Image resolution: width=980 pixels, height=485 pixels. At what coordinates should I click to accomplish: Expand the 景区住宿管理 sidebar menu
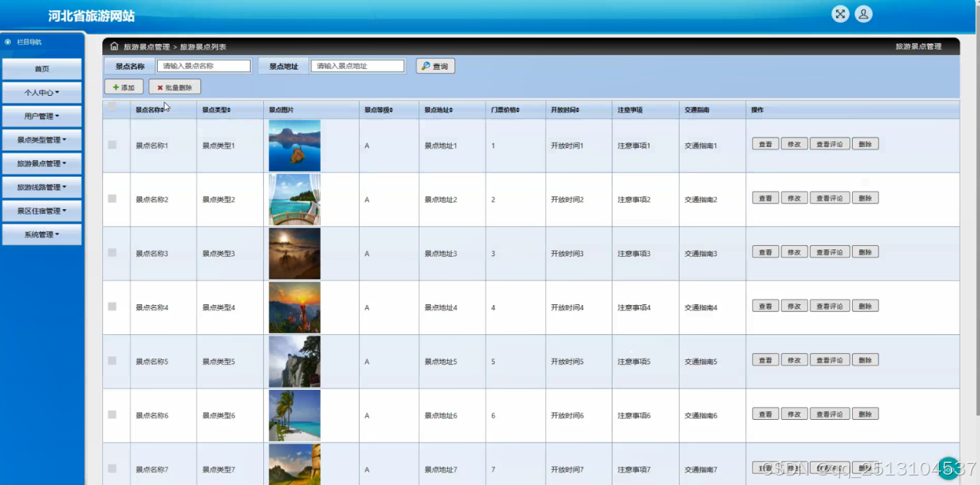coord(42,211)
